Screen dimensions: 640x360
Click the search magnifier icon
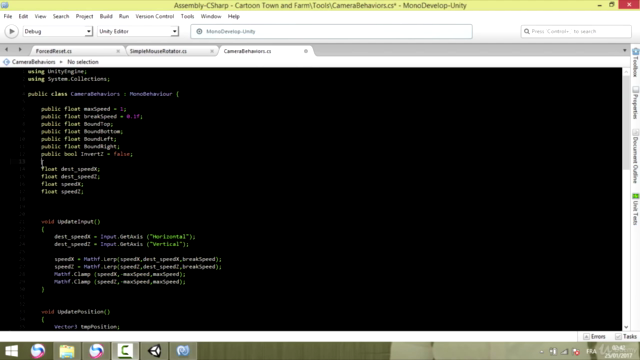click(x=527, y=31)
